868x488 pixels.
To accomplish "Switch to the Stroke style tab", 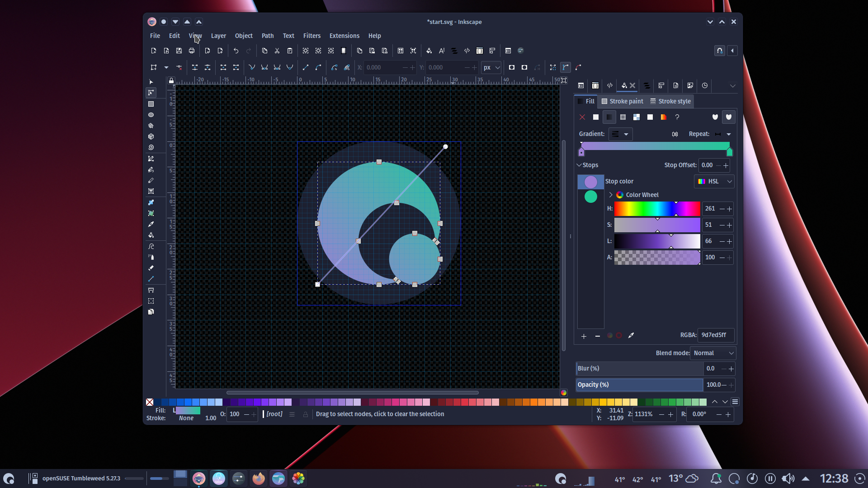I will point(670,101).
